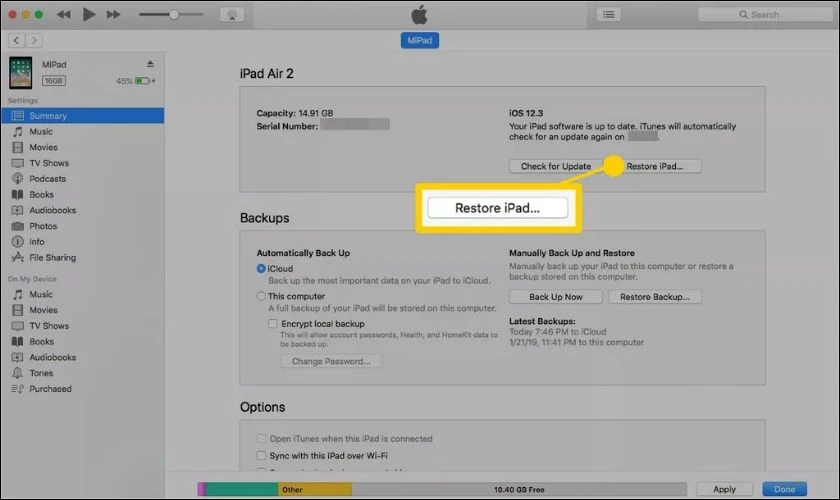Click the play button in the toolbar

pyautogui.click(x=89, y=14)
